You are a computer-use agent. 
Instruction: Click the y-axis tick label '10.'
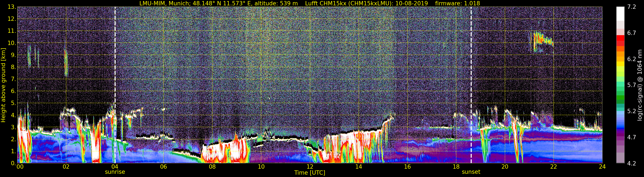point(12,43)
